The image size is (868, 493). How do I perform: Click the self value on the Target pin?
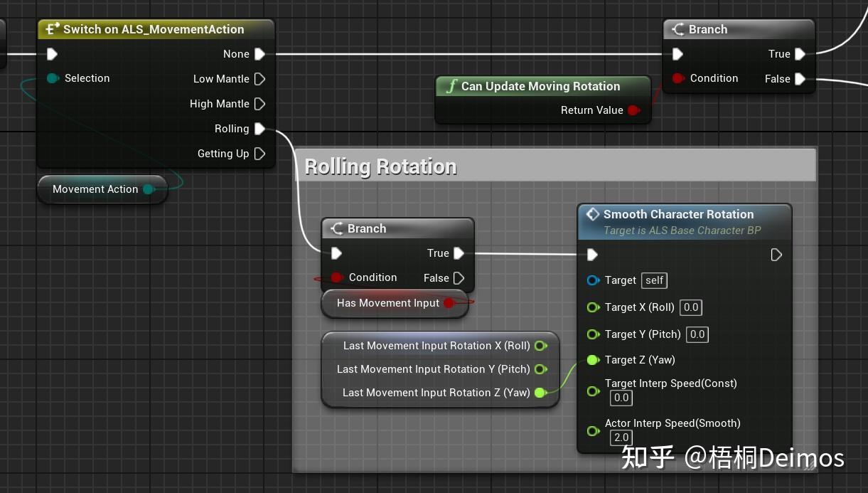(x=653, y=280)
